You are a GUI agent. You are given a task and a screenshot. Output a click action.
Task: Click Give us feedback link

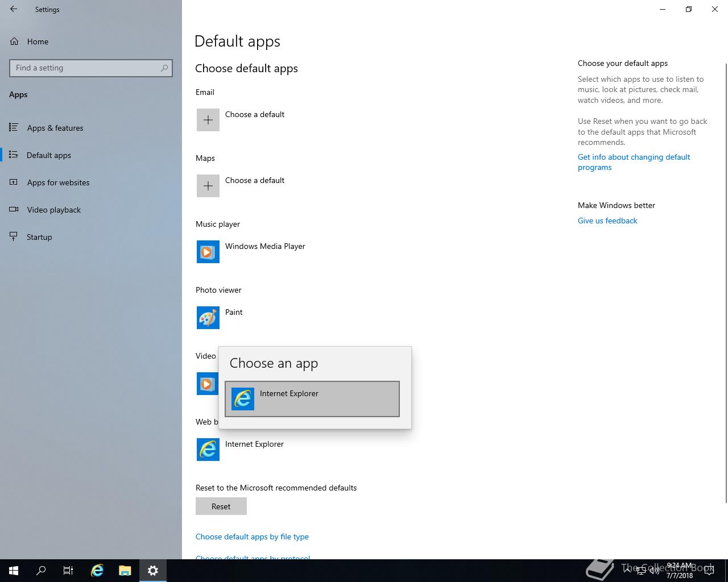click(x=607, y=221)
